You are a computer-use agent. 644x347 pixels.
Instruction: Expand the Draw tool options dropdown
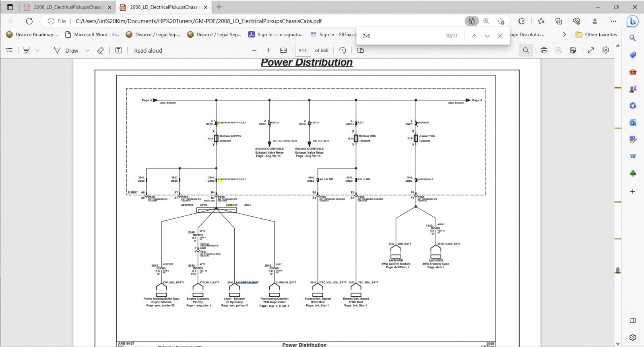pyautogui.click(x=87, y=51)
